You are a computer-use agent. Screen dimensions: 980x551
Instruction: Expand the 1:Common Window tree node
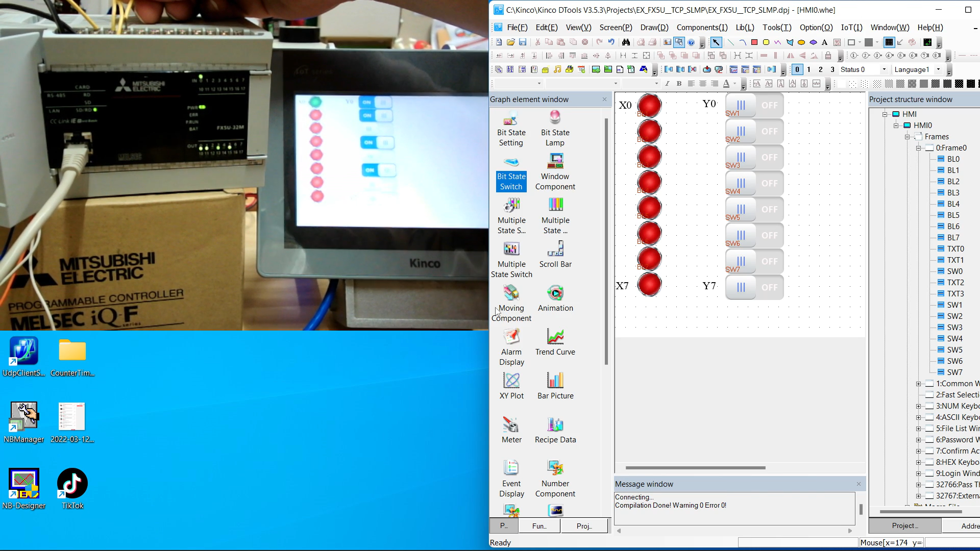pos(918,384)
